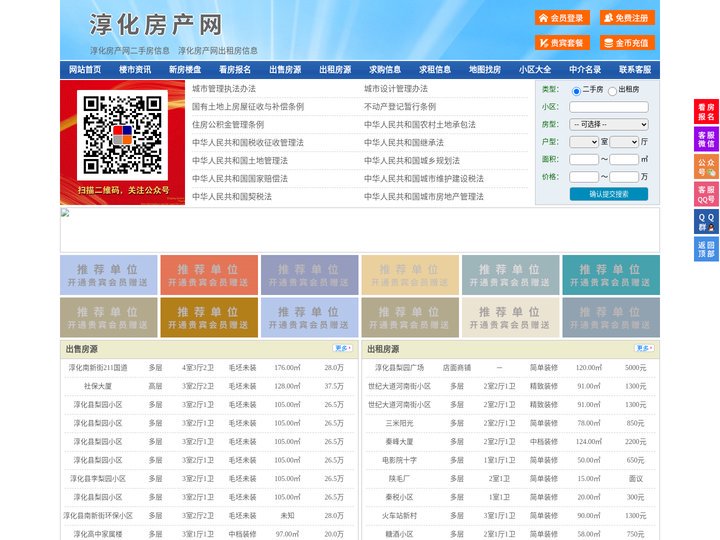The height and width of the screenshot is (540, 720).
Task: Open the 火车站新村 rental listing
Action: [x=399, y=516]
